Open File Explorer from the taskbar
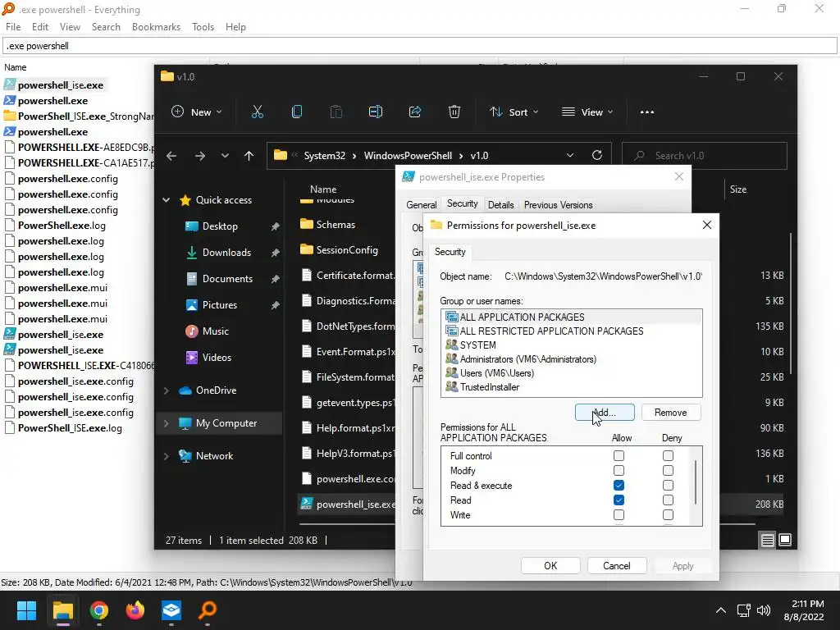This screenshot has height=630, width=840. [62, 610]
